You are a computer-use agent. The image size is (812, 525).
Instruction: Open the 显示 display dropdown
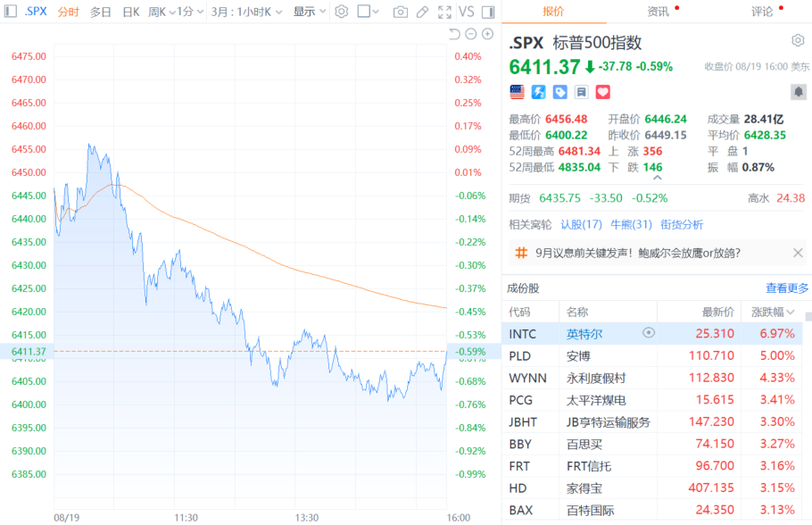310,12
